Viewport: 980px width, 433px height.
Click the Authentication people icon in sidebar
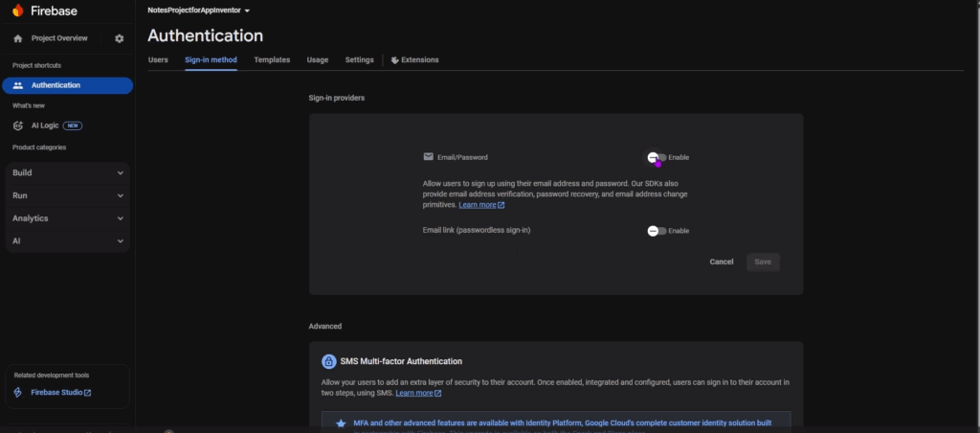[18, 85]
